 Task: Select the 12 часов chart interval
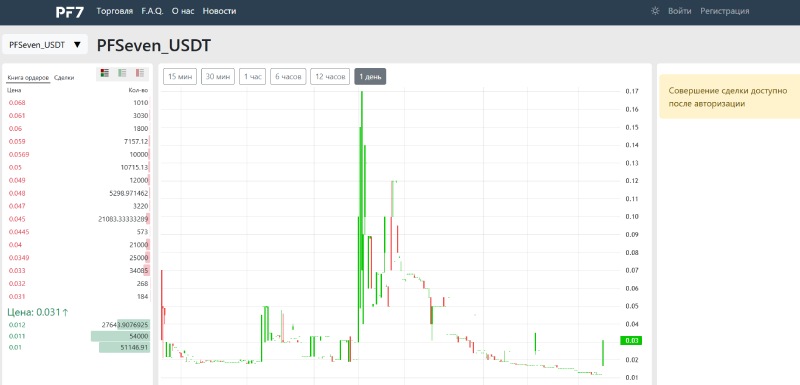(330, 76)
